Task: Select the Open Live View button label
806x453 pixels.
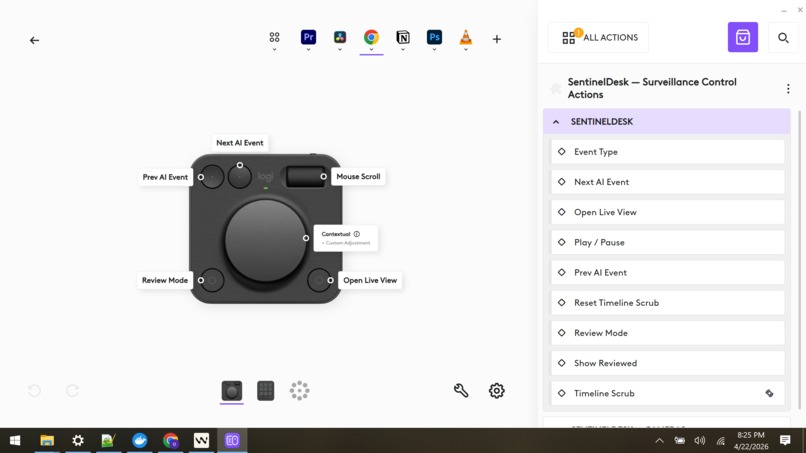Action: click(370, 280)
